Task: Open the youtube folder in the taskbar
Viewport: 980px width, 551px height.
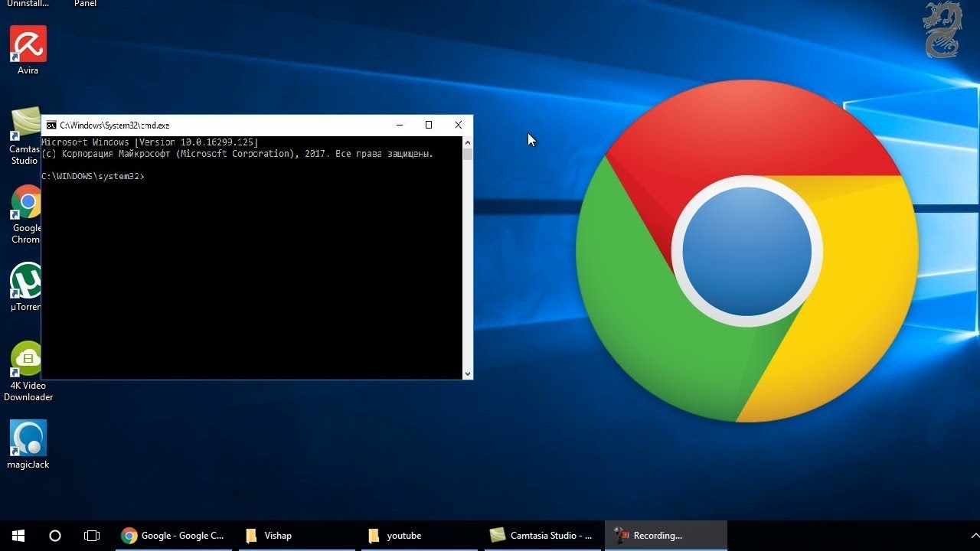Action: coord(419,536)
